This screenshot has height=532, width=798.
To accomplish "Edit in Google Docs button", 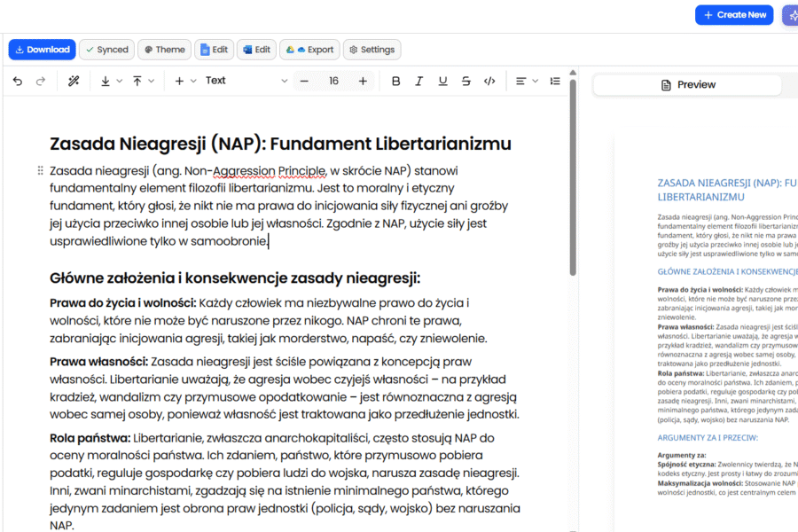I will point(214,50).
